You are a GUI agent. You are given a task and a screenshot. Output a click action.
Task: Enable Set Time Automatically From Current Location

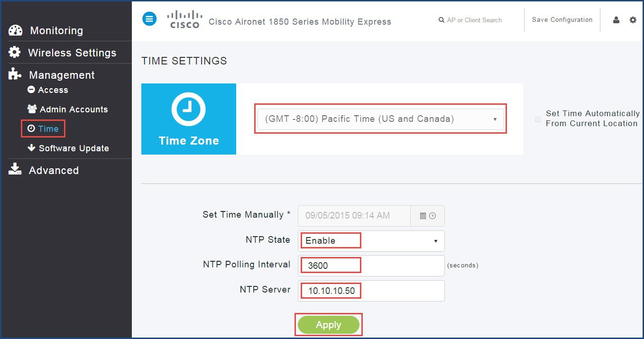coord(538,119)
